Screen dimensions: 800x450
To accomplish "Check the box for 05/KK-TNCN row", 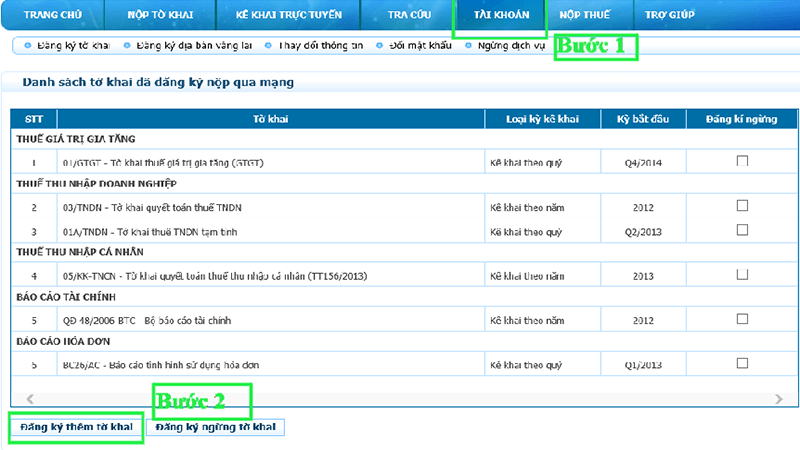I will tap(742, 274).
